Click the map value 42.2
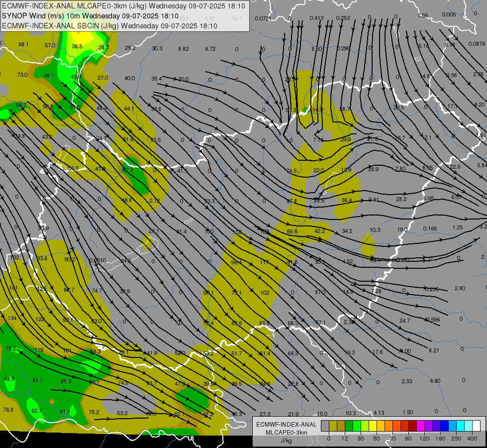The image size is (487, 448). [319, 230]
